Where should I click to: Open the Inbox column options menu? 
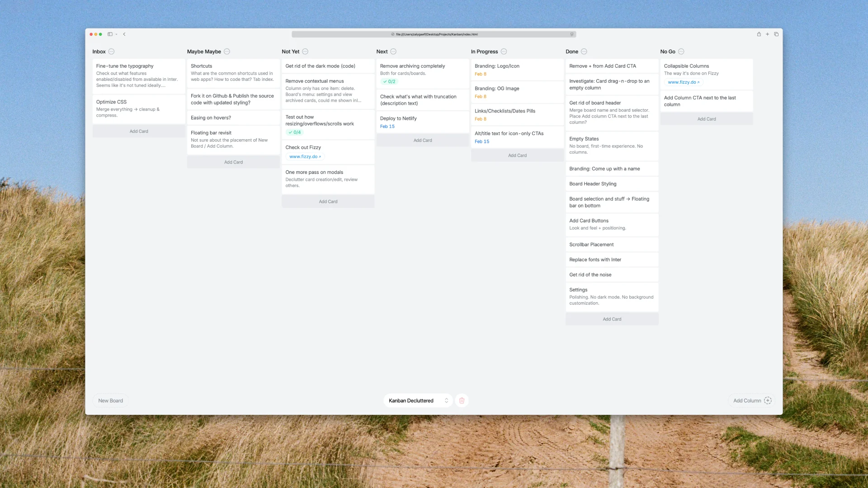click(x=111, y=52)
